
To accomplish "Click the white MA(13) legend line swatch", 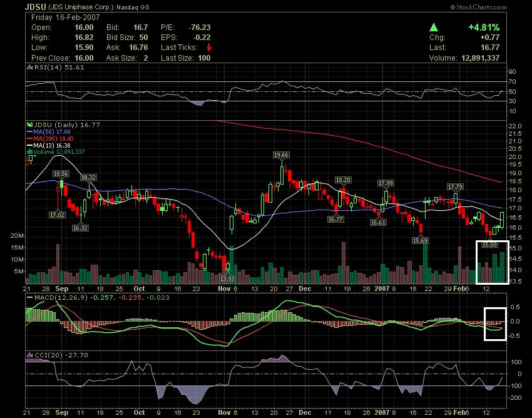I will click(x=30, y=145).
